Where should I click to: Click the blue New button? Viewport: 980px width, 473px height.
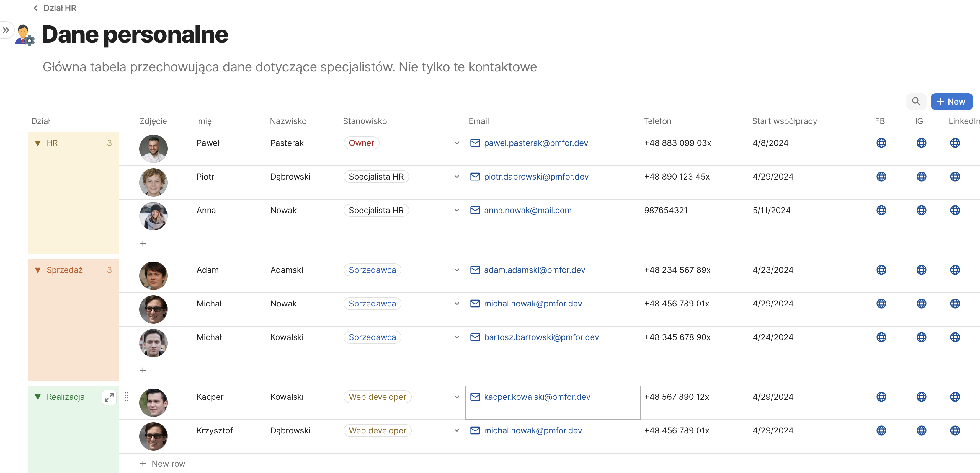pyautogui.click(x=951, y=102)
